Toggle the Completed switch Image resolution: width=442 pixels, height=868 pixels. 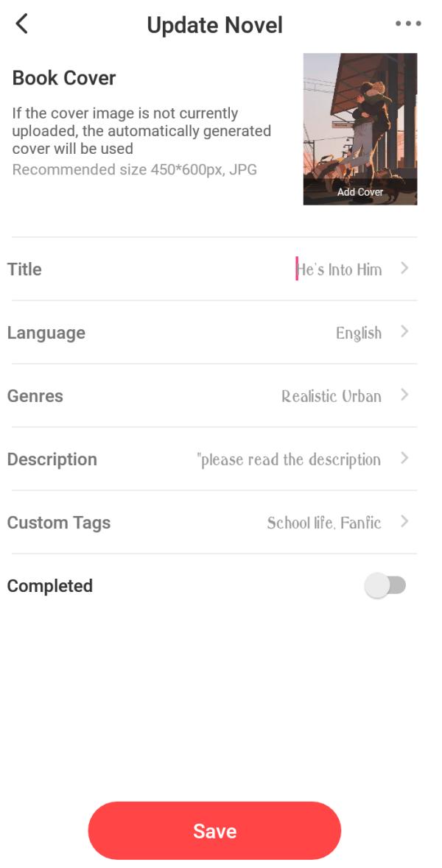click(x=385, y=586)
